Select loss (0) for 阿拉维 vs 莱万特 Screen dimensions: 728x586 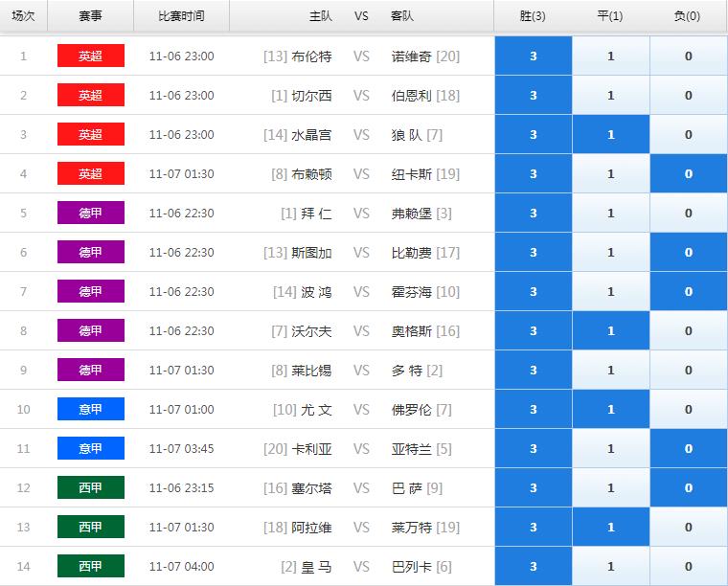click(x=689, y=527)
